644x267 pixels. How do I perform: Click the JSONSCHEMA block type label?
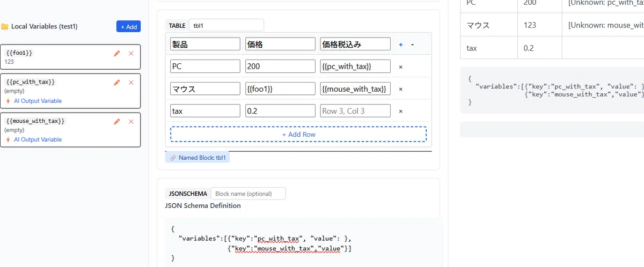tap(188, 194)
